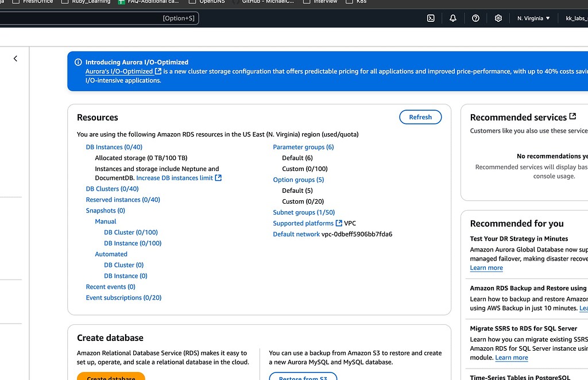Screen dimensions: 588x380
Task: Collapse the side navigation panel arrow
Action: (x=16, y=59)
